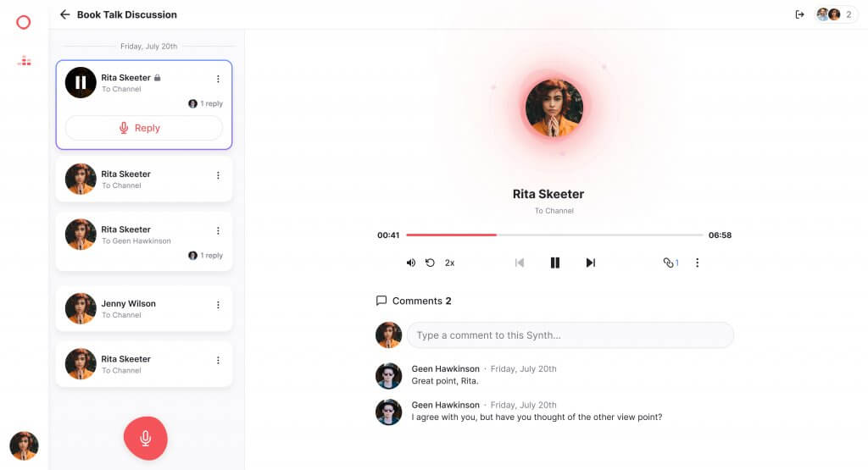Click the Comments speech bubble icon
This screenshot has height=470, width=868.
coord(381,301)
